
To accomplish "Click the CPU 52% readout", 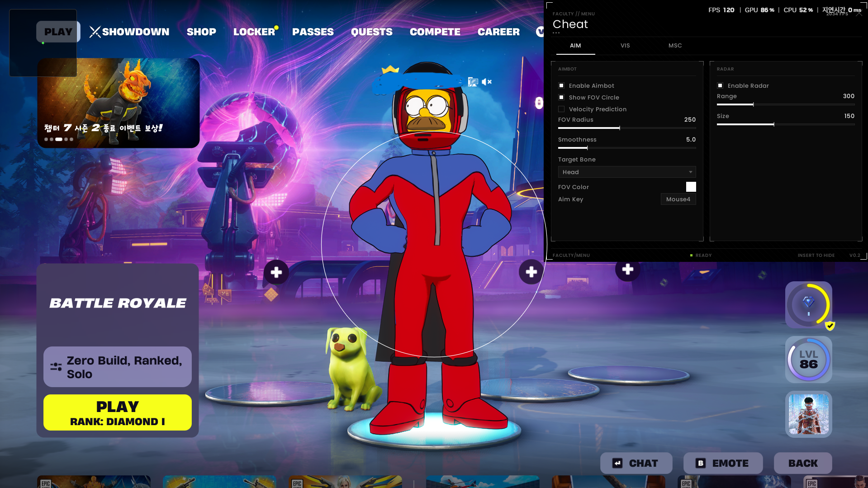I will [798, 10].
